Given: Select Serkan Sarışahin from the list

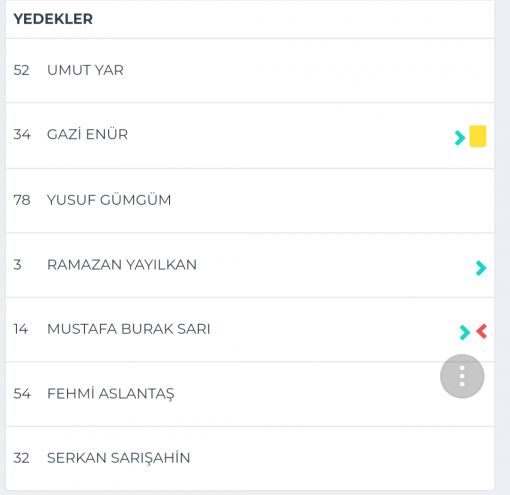Looking at the screenshot, I should point(119,458).
